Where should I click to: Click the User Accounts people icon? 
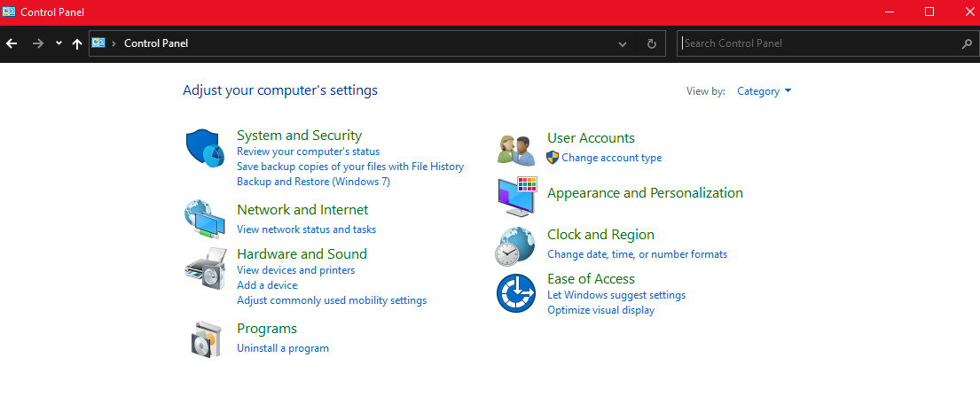pos(516,149)
